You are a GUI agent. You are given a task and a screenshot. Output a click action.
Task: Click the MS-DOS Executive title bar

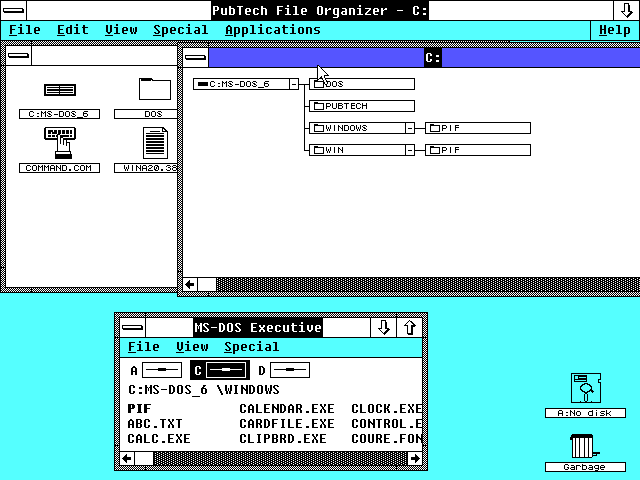pos(258,327)
